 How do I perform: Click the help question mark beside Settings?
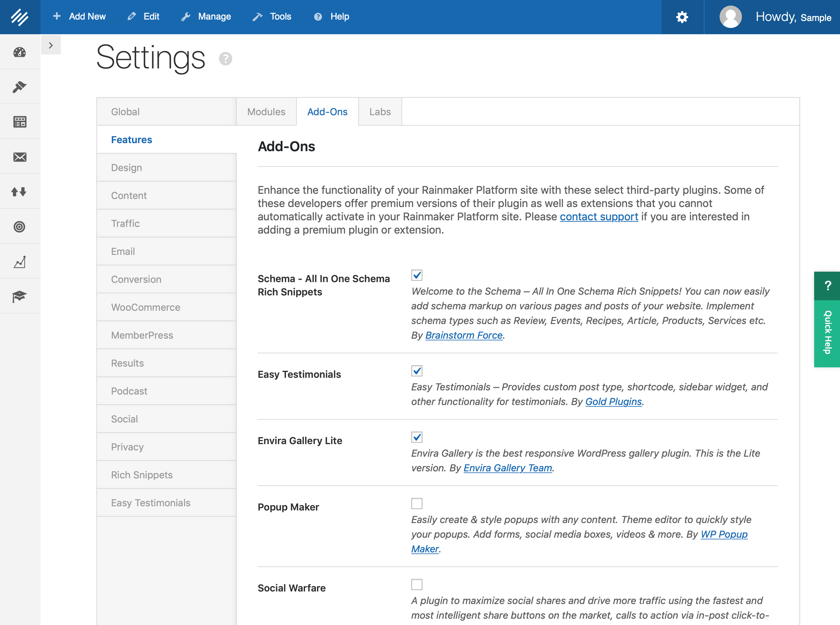coord(226,59)
